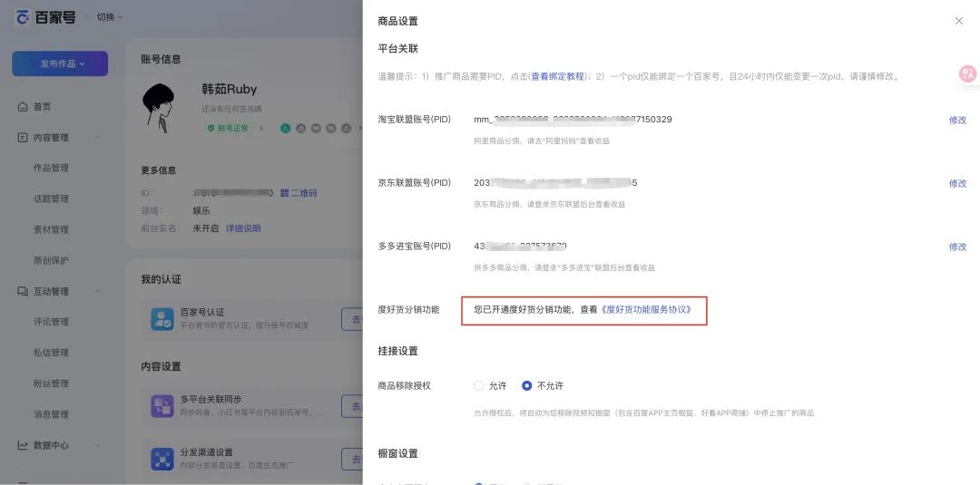
Task: Click the 多平台关联同步 purple icon
Action: (162, 405)
